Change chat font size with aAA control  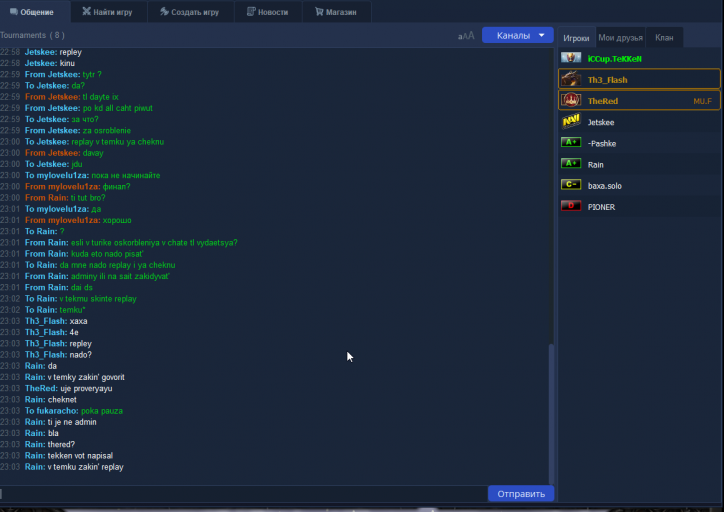[466, 36]
